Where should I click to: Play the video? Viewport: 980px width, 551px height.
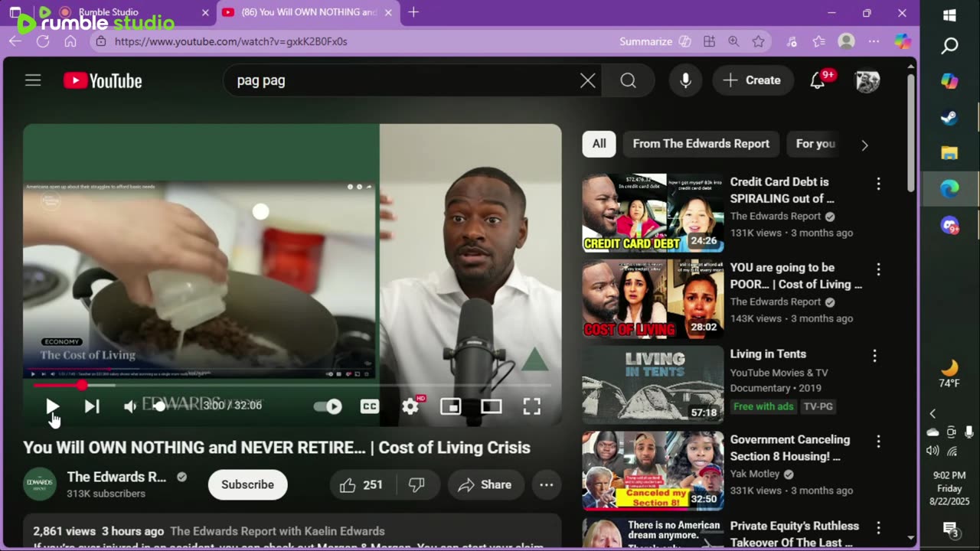[51, 406]
